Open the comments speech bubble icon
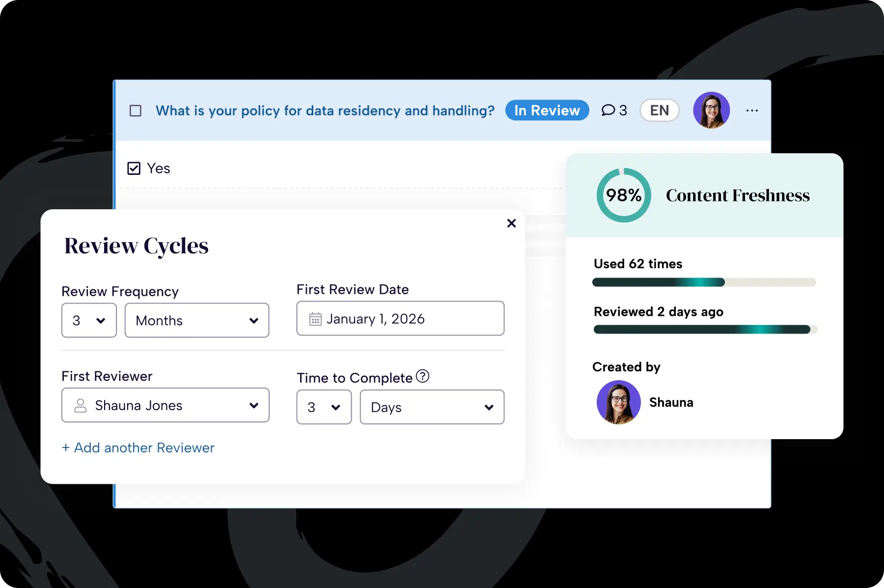Image resolution: width=884 pixels, height=588 pixels. click(x=608, y=110)
